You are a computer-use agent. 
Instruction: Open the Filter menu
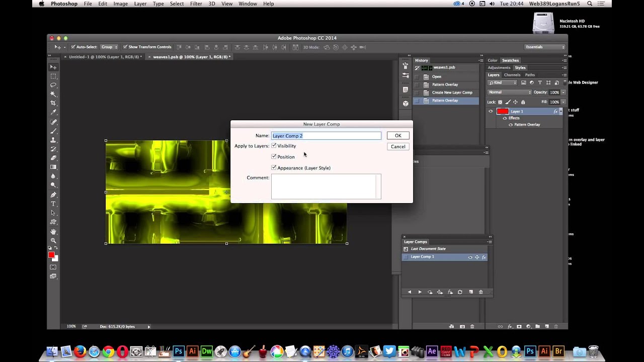point(196,4)
